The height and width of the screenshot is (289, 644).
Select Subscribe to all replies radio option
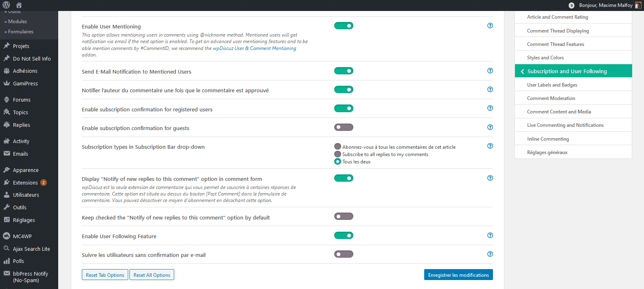(x=337, y=154)
